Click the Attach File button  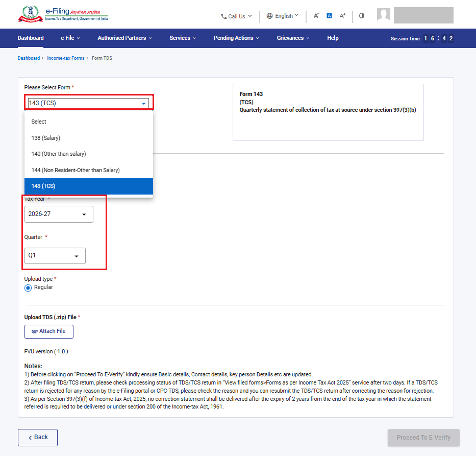[x=49, y=331]
